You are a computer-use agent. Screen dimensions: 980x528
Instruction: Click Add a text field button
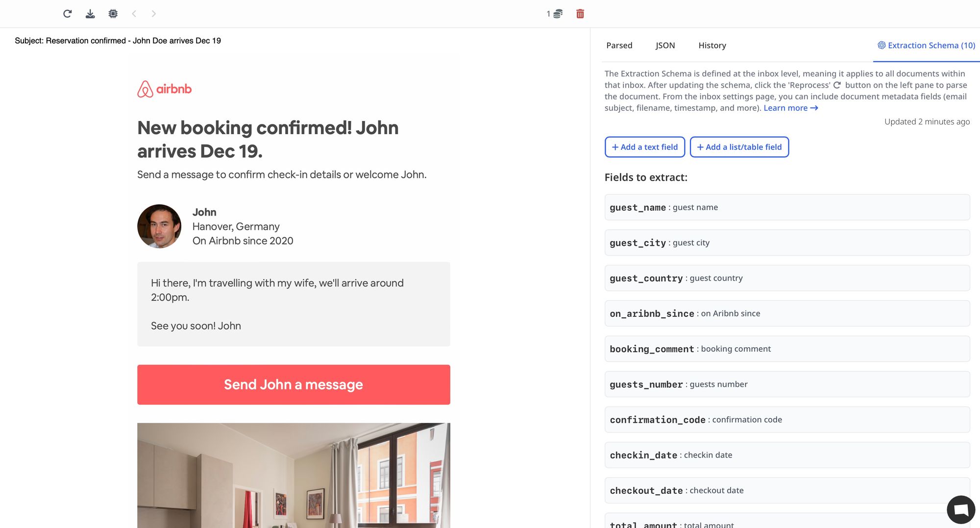[x=645, y=147]
